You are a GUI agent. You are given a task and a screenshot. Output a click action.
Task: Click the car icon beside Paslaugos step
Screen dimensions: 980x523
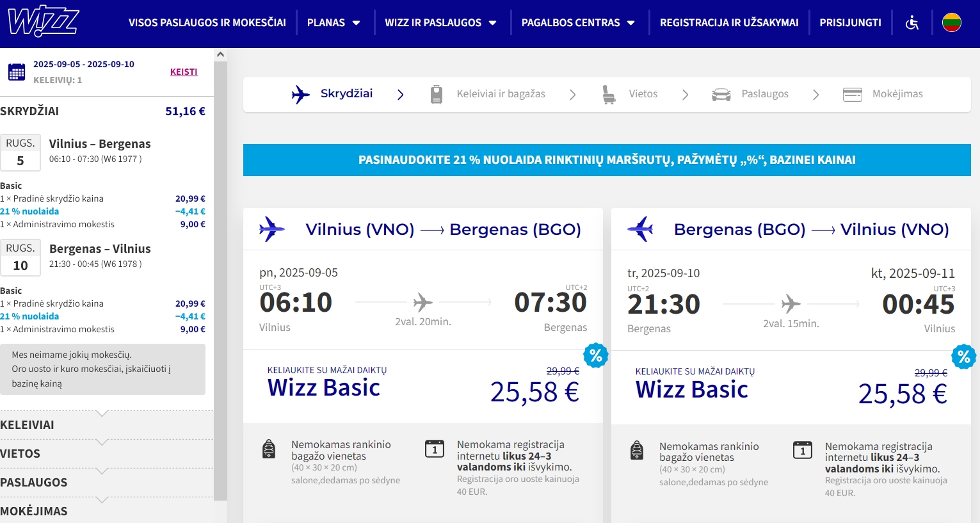click(721, 95)
